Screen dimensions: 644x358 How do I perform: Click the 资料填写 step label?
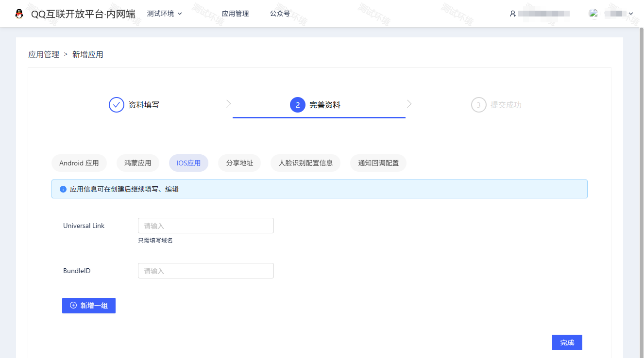pos(144,105)
